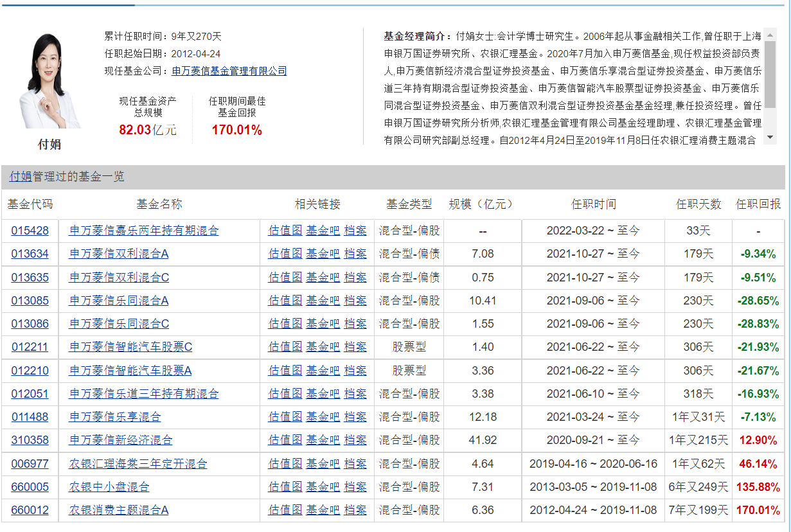Open fund code 012211
Viewport: 791px width, 532px height.
(x=30, y=348)
